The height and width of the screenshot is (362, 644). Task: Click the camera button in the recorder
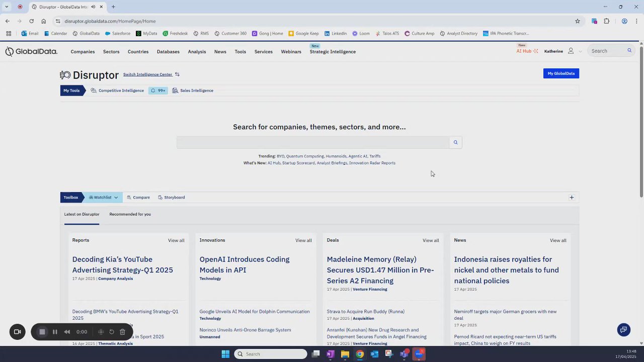click(x=17, y=332)
